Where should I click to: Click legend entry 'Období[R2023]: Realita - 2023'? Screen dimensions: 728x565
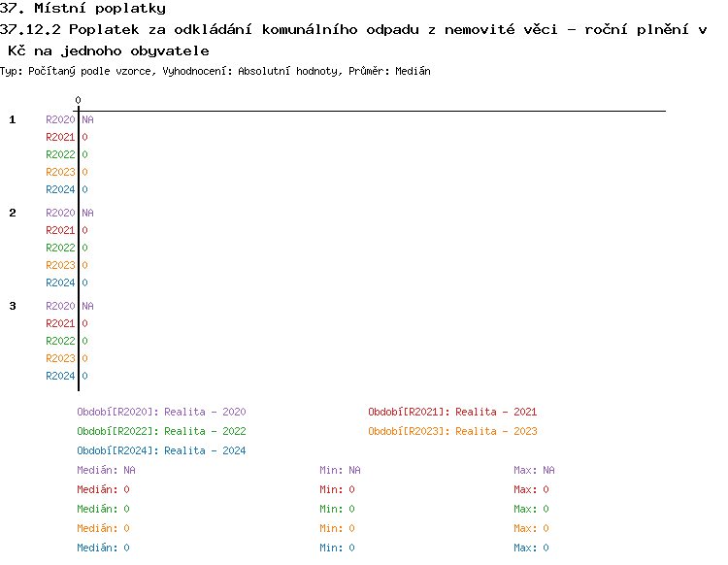(452, 431)
